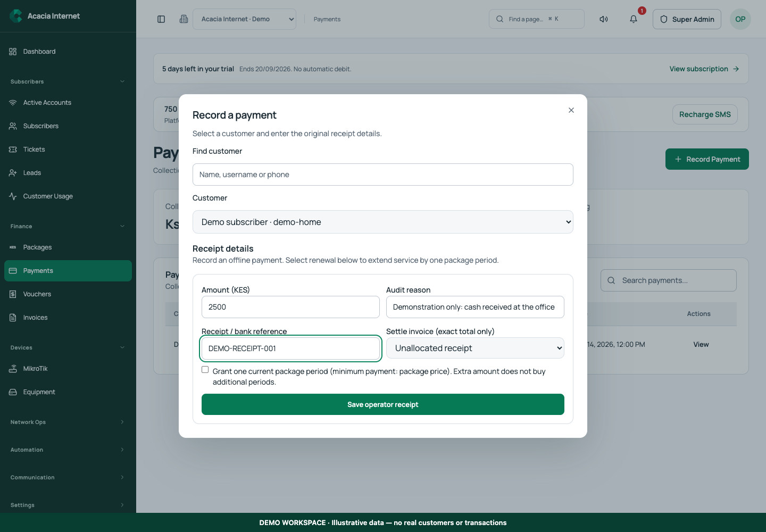Click the Acacia Internet logo
The image size is (766, 532).
click(x=16, y=16)
